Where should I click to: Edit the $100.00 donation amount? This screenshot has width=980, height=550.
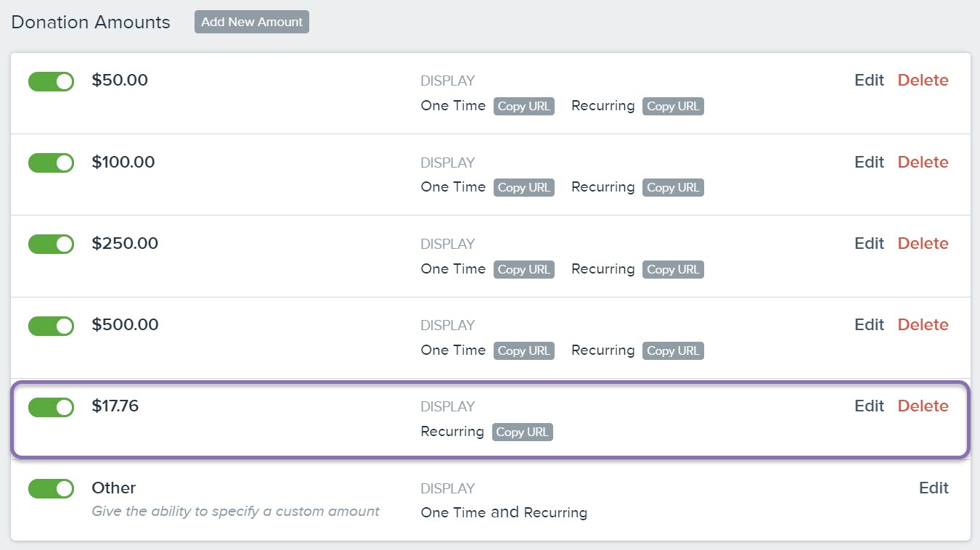(x=869, y=162)
